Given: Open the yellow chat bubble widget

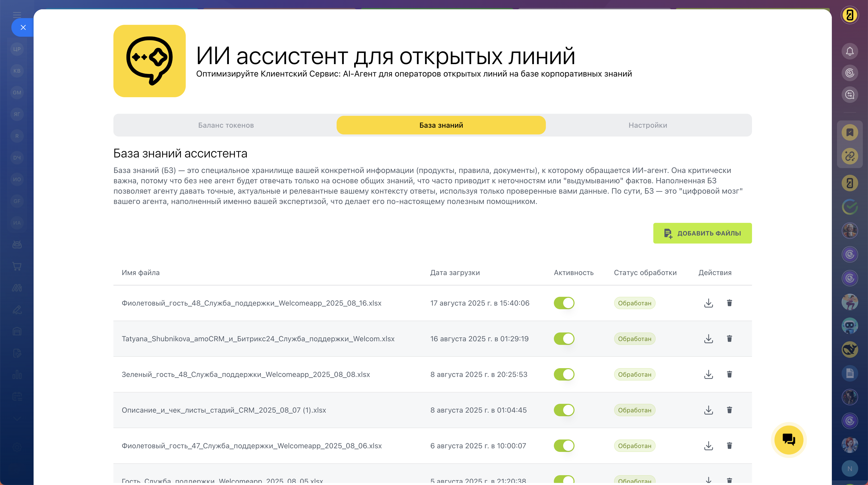Looking at the screenshot, I should click(788, 440).
